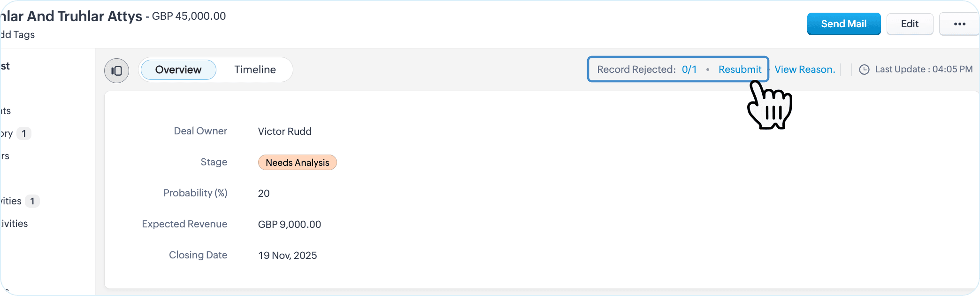The image size is (980, 296).
Task: Toggle the sidebar panel collapse icon
Action: coord(116,70)
